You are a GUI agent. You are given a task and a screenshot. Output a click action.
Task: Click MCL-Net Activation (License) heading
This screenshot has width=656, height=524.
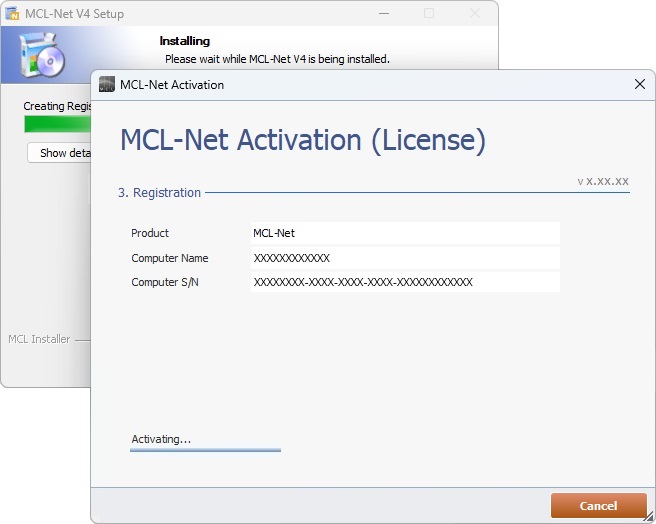pyautogui.click(x=303, y=140)
